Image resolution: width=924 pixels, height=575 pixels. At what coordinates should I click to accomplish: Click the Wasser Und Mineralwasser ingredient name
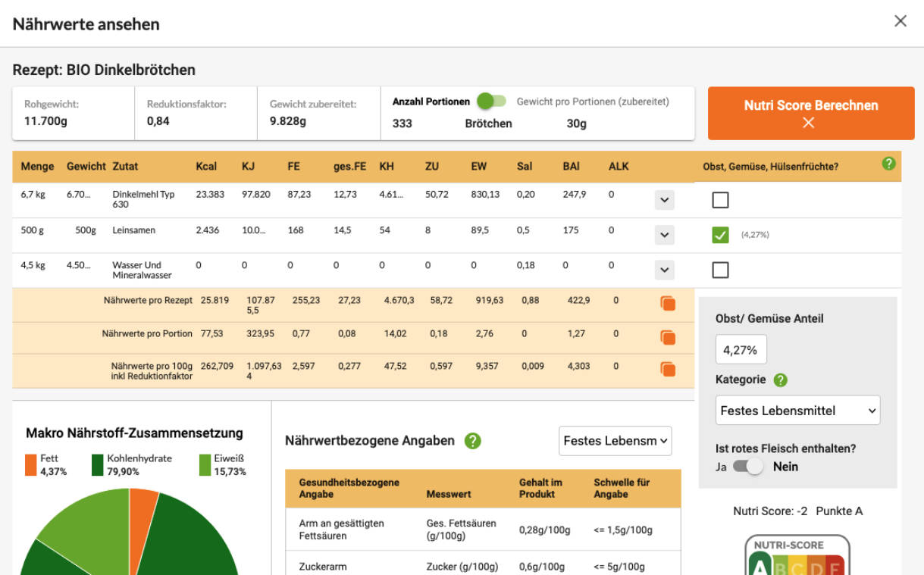[x=143, y=270]
